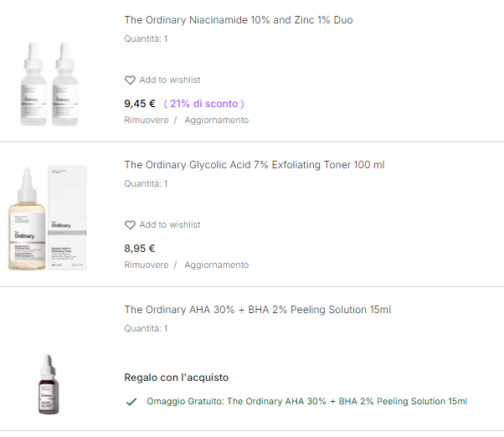Add Glycolic Acid Toner to wishlist text link
This screenshot has width=504, height=437.
pyautogui.click(x=170, y=224)
